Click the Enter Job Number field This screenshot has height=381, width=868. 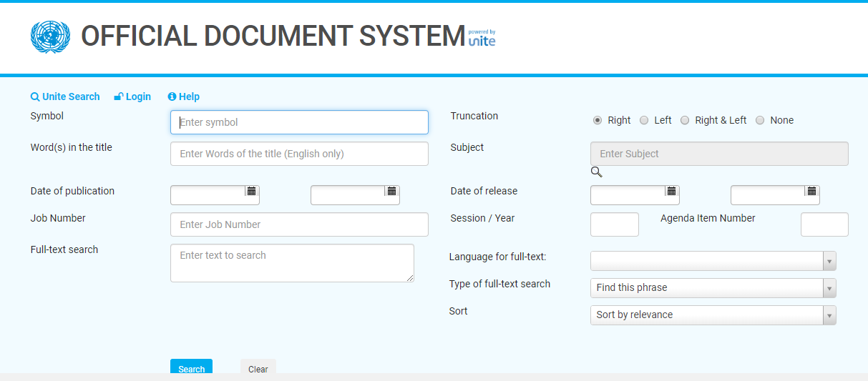pos(299,224)
